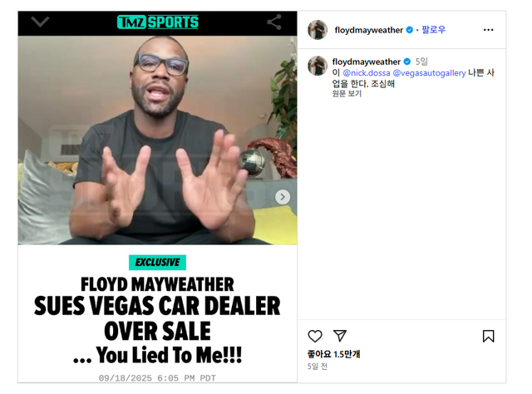Click 원문 보기 to view original text
532x394 pixels.
[347, 93]
